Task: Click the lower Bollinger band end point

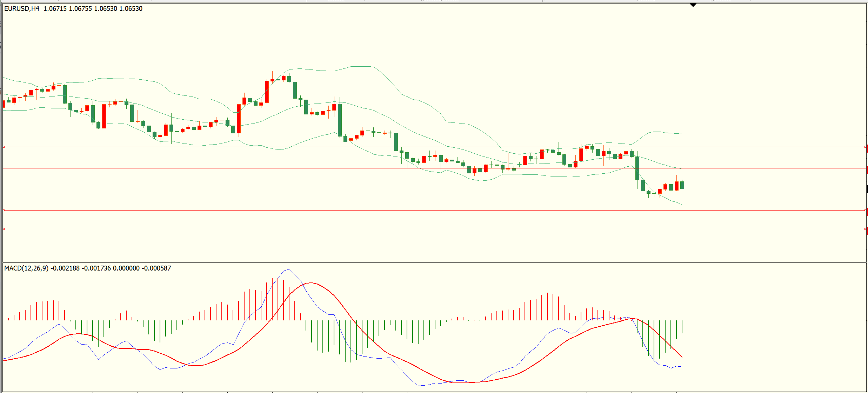Action: coord(682,205)
